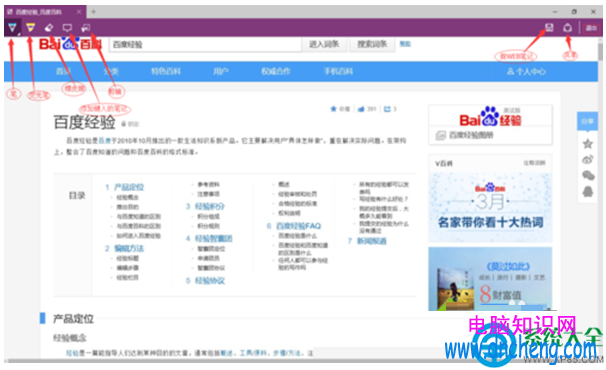Save the web note with disk icon
The width and height of the screenshot is (606, 370).
pyautogui.click(x=549, y=27)
